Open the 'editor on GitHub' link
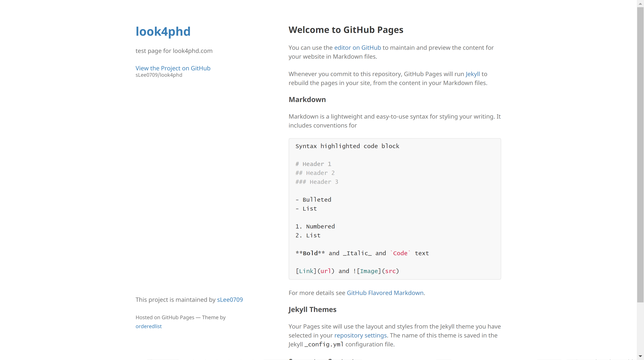Image resolution: width=644 pixels, height=360 pixels. coord(357,48)
